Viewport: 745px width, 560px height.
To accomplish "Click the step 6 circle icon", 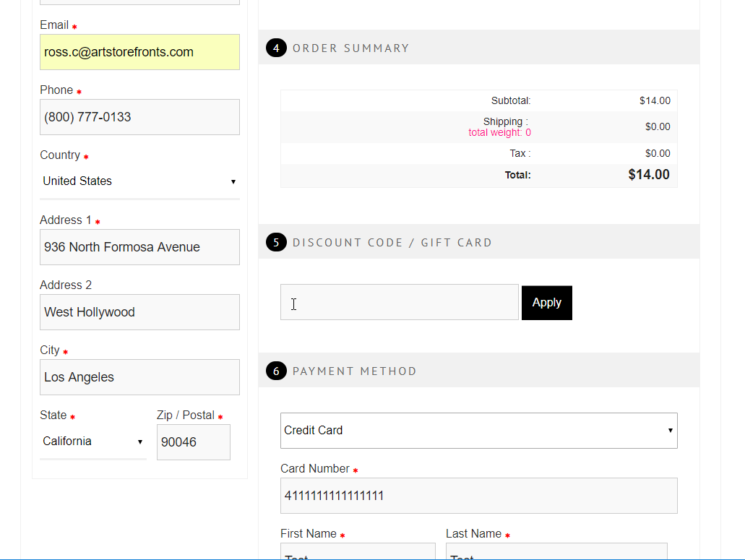I will click(276, 371).
